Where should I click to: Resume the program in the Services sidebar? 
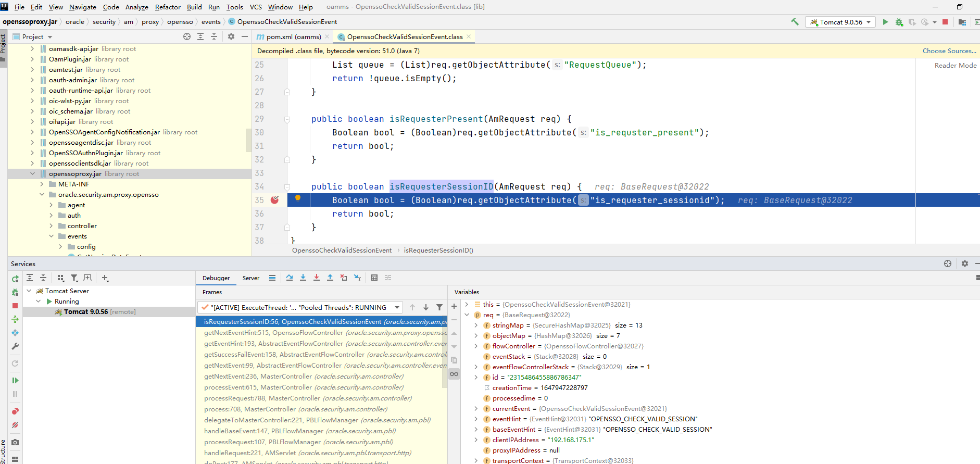point(15,381)
